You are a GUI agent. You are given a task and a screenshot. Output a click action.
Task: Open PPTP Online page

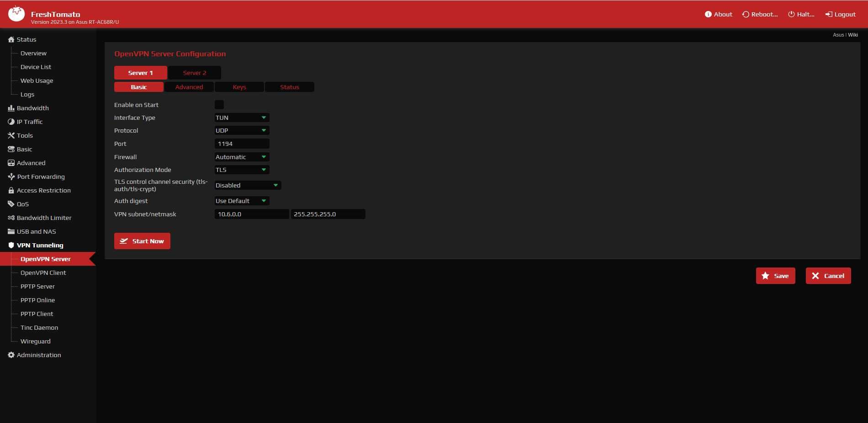click(x=37, y=300)
